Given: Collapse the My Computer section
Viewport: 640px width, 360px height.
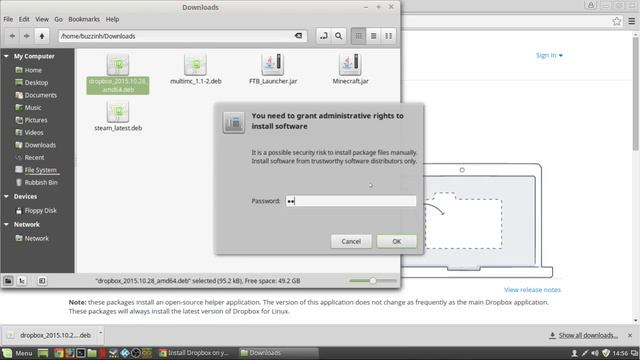Looking at the screenshot, I should (6, 56).
